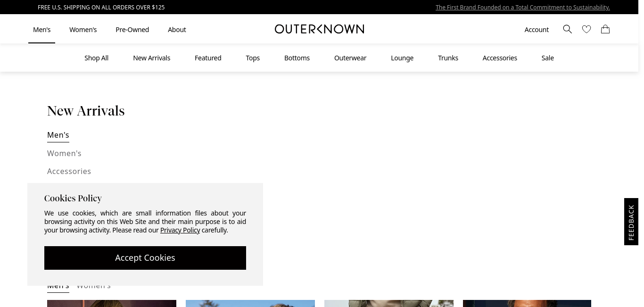The height and width of the screenshot is (307, 644).
Task: Open the wishlist heart icon
Action: [586, 29]
